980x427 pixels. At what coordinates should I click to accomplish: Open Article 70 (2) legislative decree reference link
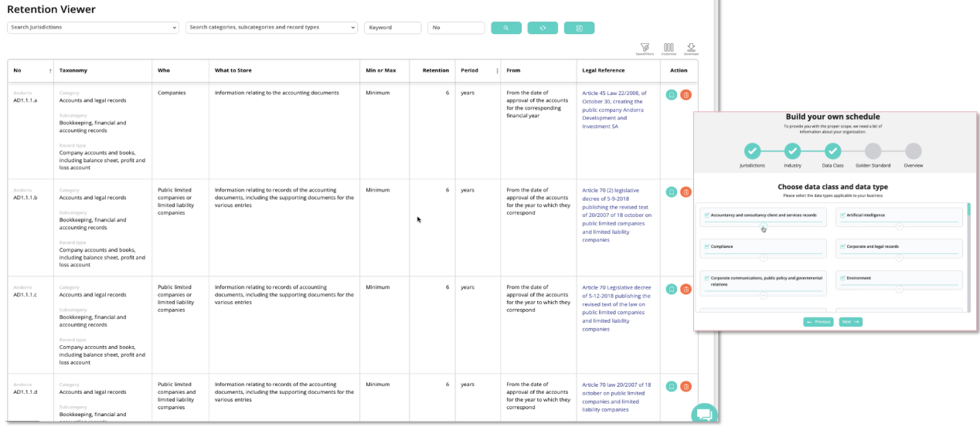coord(617,215)
